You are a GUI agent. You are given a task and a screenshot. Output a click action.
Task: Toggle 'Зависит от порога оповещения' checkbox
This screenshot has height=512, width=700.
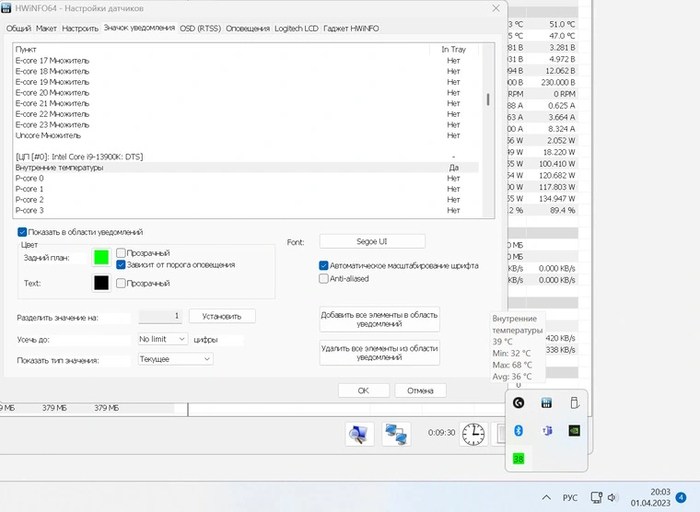121,265
